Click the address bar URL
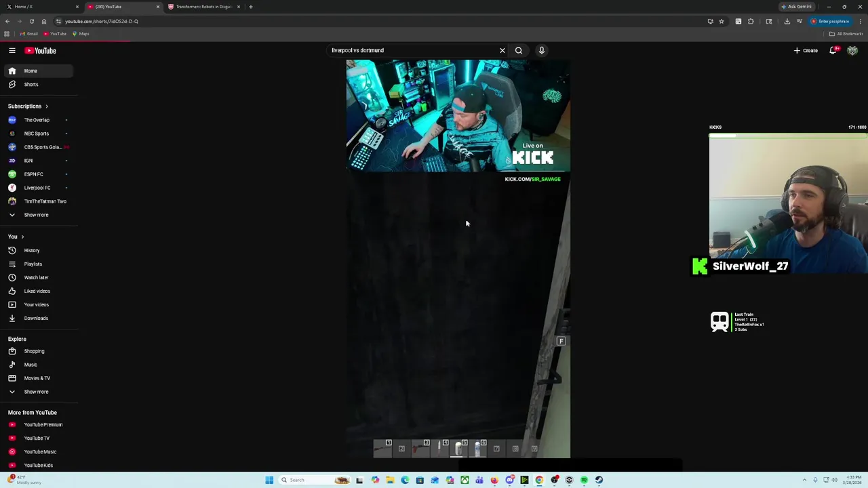The width and height of the screenshot is (868, 488). click(102, 21)
